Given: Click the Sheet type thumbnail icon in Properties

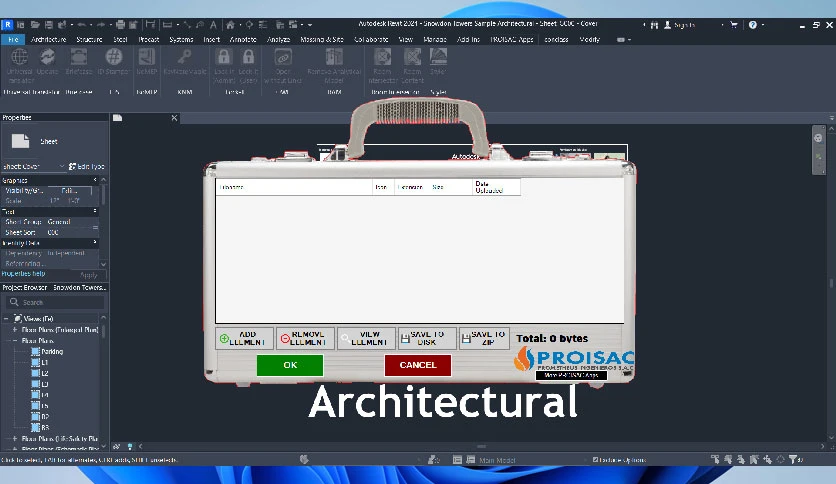Looking at the screenshot, I should tap(20, 141).
